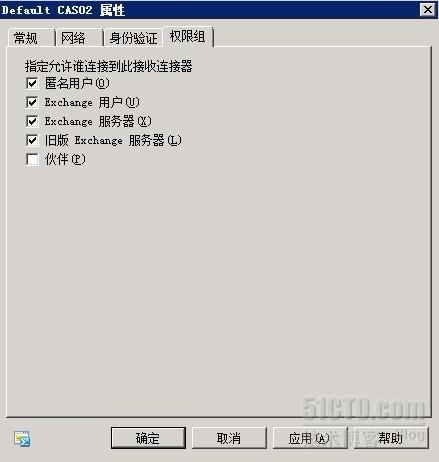Apply changes with 应用 (A) button
439x462 pixels.
click(310, 438)
